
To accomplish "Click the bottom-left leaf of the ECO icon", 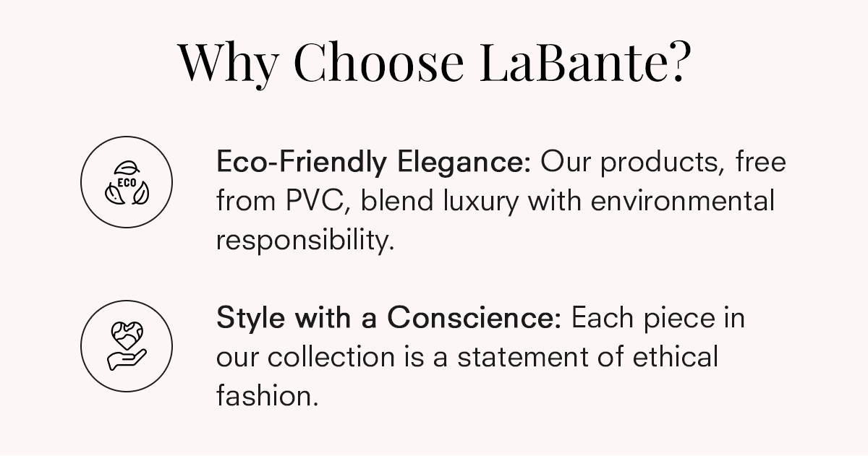I will 113,192.
